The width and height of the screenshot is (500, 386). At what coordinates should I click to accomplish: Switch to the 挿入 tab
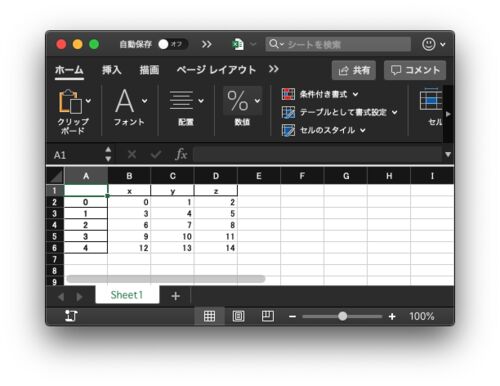point(112,70)
